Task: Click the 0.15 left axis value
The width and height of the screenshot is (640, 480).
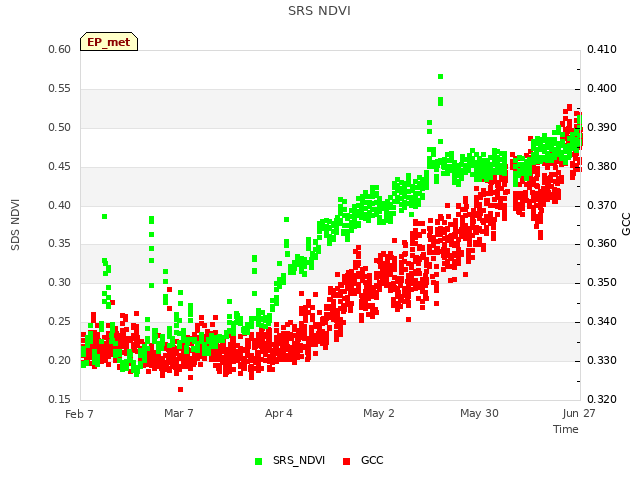Action: [59, 399]
